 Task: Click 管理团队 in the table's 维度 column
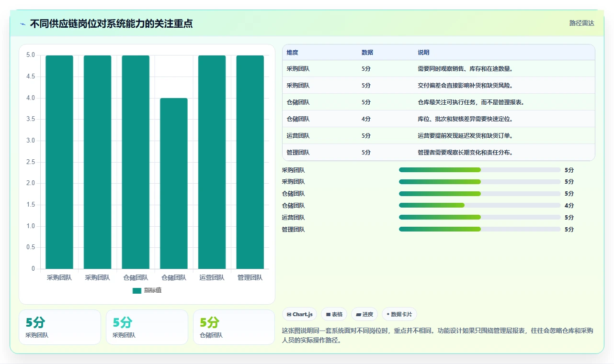(x=298, y=153)
